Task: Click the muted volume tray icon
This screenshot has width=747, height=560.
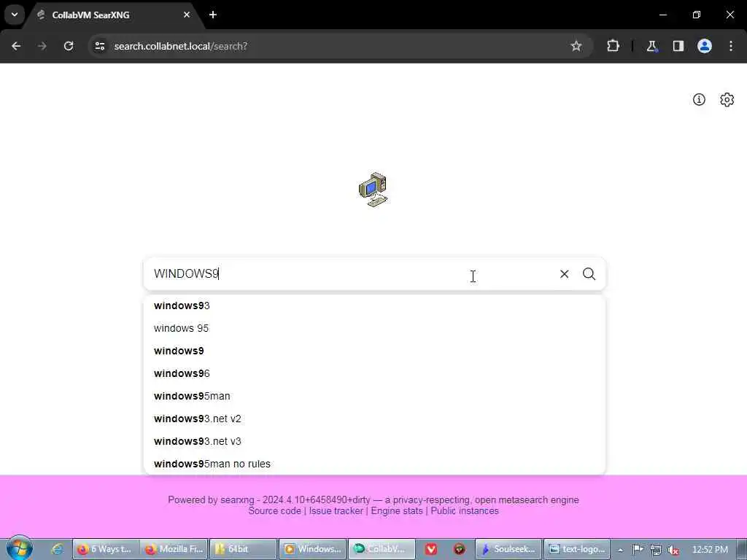Action: [673, 550]
